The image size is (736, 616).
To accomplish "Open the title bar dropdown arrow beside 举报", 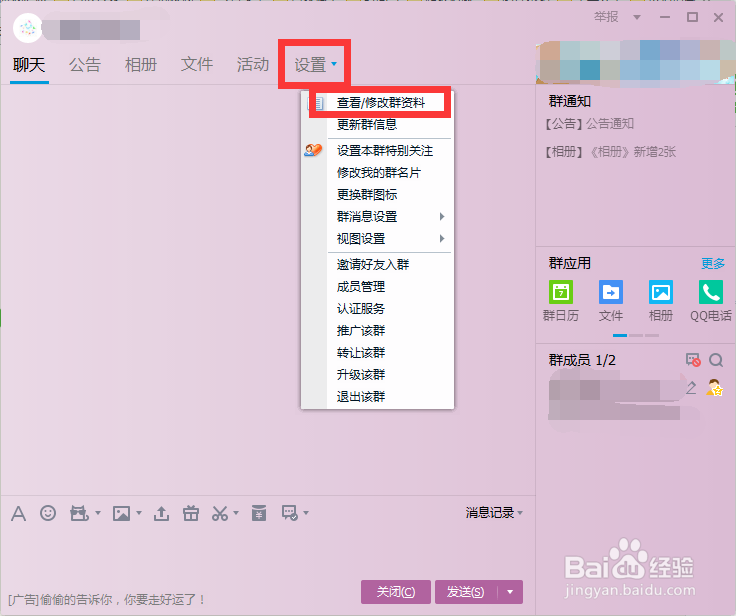I will 637,17.
